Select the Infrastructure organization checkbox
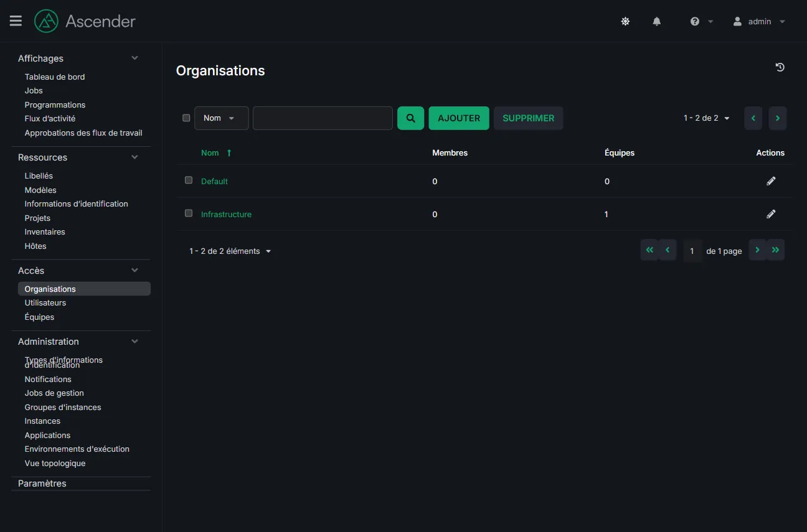This screenshot has width=807, height=532. tap(189, 213)
